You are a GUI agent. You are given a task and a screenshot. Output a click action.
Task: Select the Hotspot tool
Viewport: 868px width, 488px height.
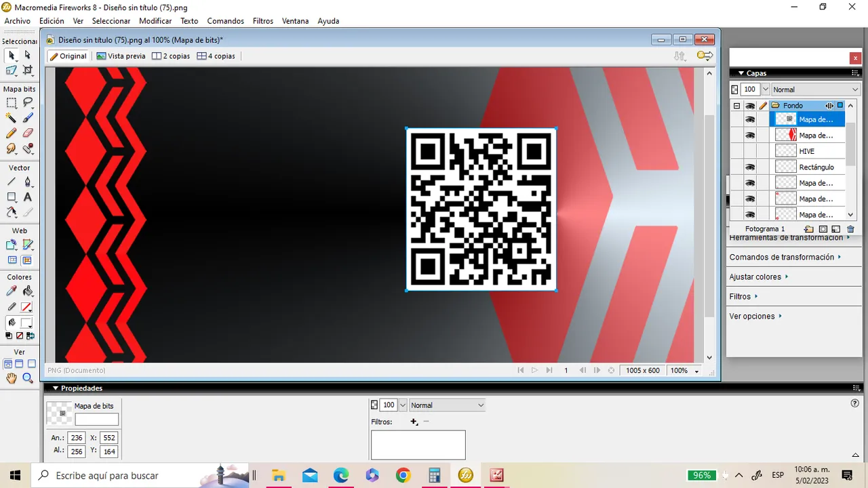(12, 245)
